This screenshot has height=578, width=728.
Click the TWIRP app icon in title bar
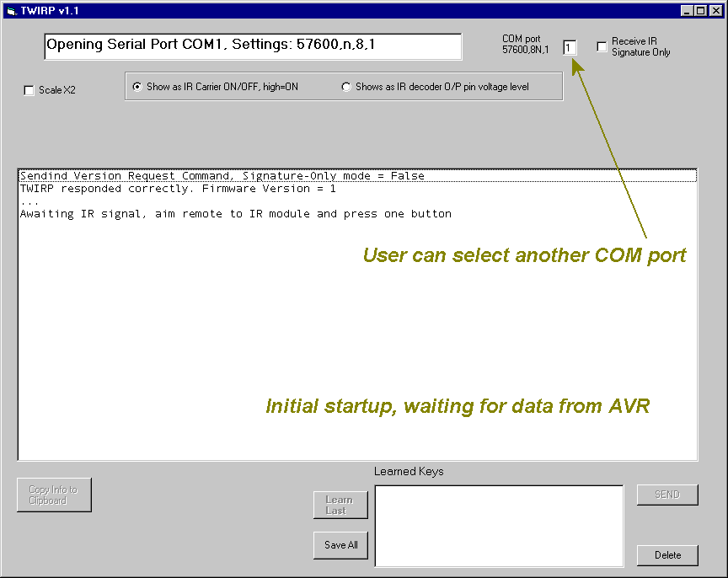tap(12, 10)
